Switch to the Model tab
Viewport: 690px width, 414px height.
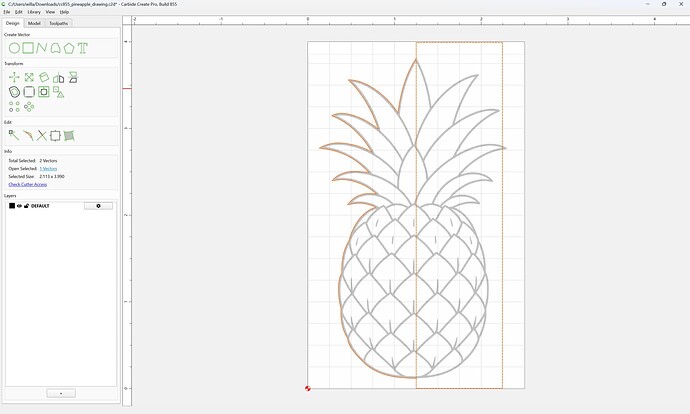(34, 23)
